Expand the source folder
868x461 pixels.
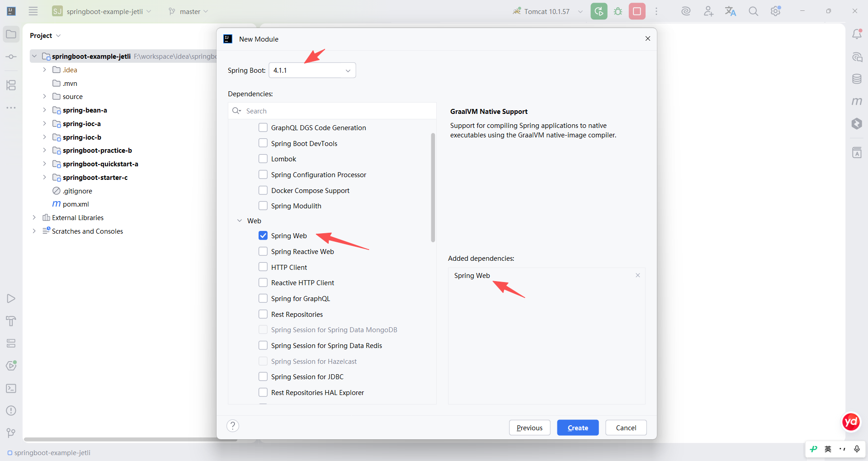tap(44, 96)
